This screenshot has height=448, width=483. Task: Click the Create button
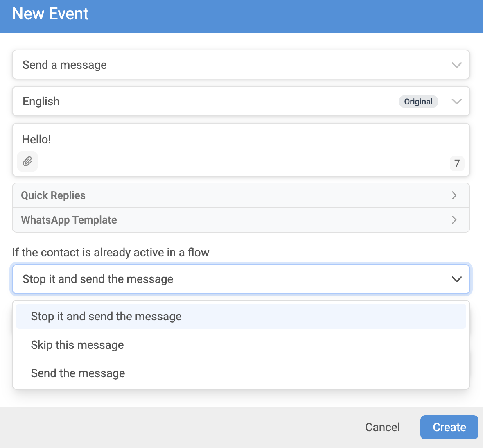(449, 428)
